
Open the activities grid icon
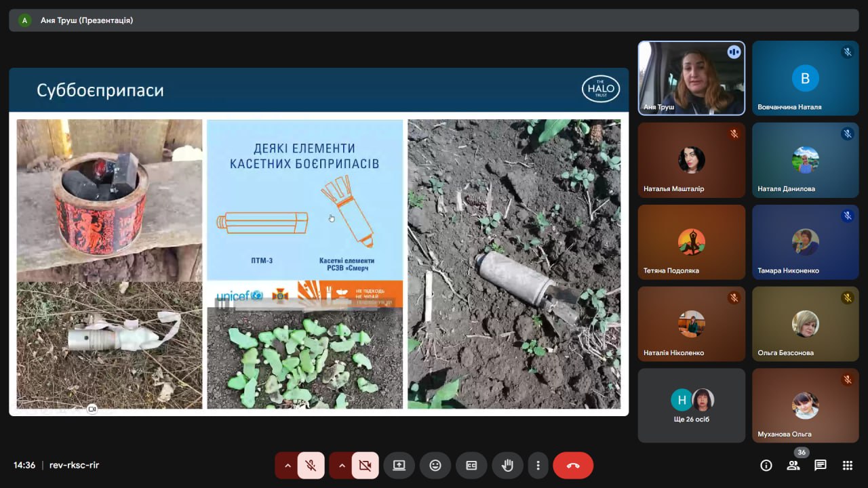click(x=847, y=465)
